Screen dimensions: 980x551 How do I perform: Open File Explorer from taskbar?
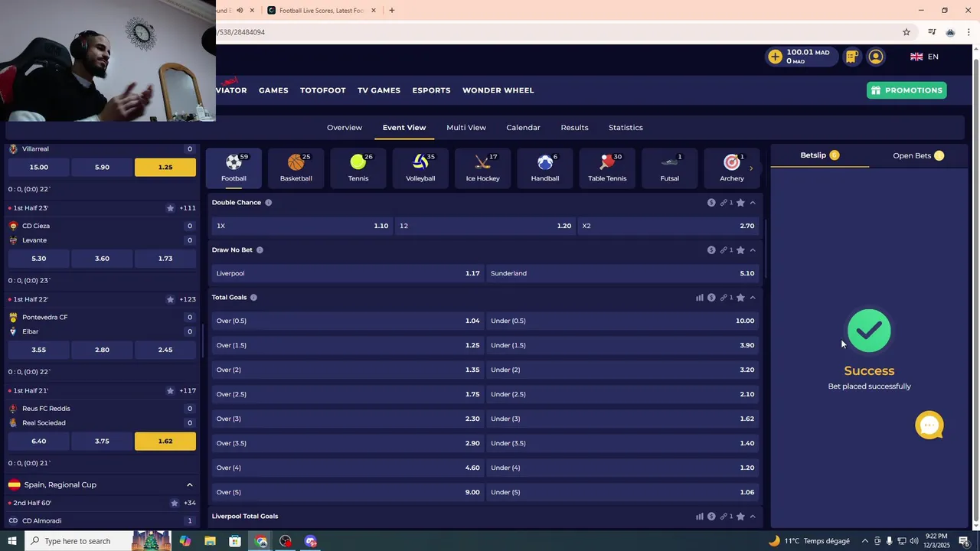point(210,541)
